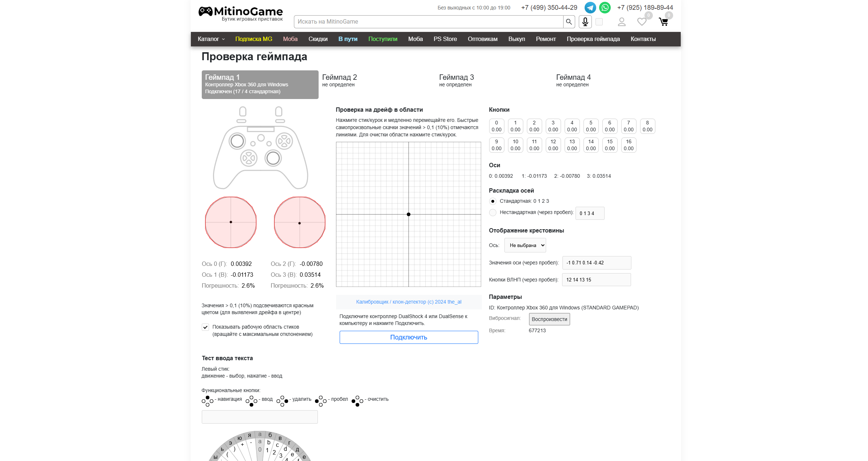Open 'Калибровщик / клон-детектор' link

click(x=409, y=302)
